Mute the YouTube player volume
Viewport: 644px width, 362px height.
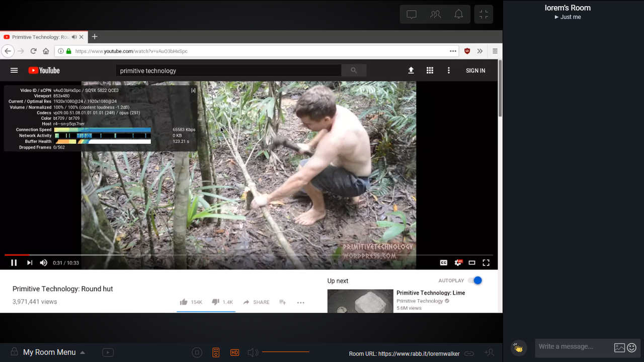tap(44, 262)
